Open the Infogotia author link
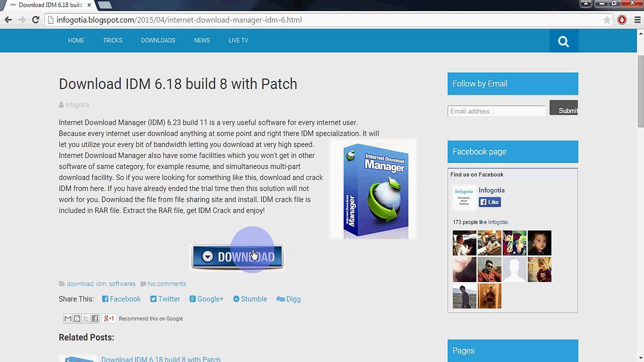Viewport: 644px width, 362px height. coord(77,105)
